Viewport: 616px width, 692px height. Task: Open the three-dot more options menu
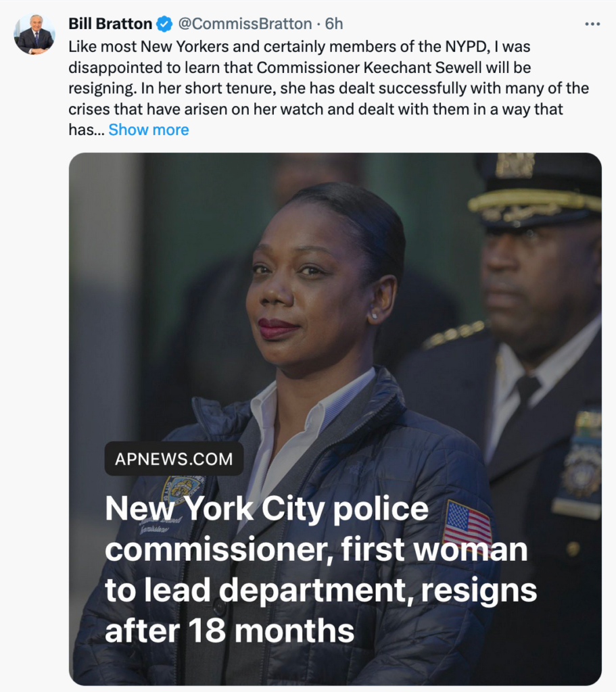[x=592, y=24]
